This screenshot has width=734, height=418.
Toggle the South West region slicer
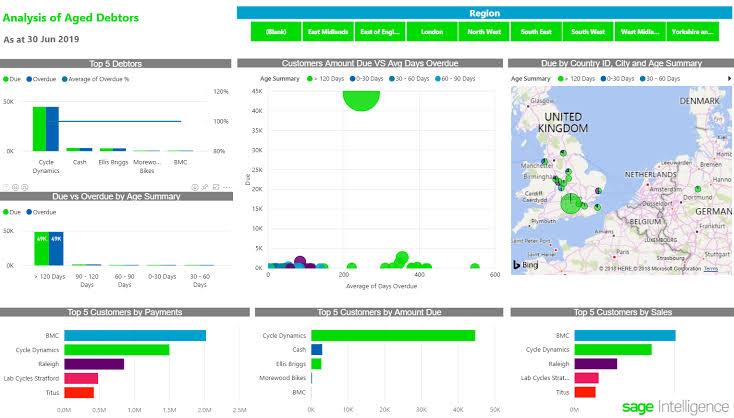[x=588, y=32]
